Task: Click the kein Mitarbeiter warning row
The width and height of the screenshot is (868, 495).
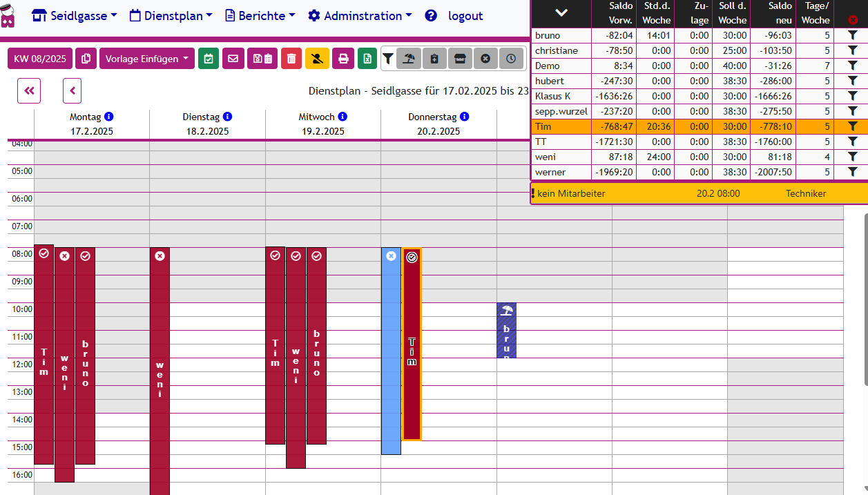Action: (699, 193)
